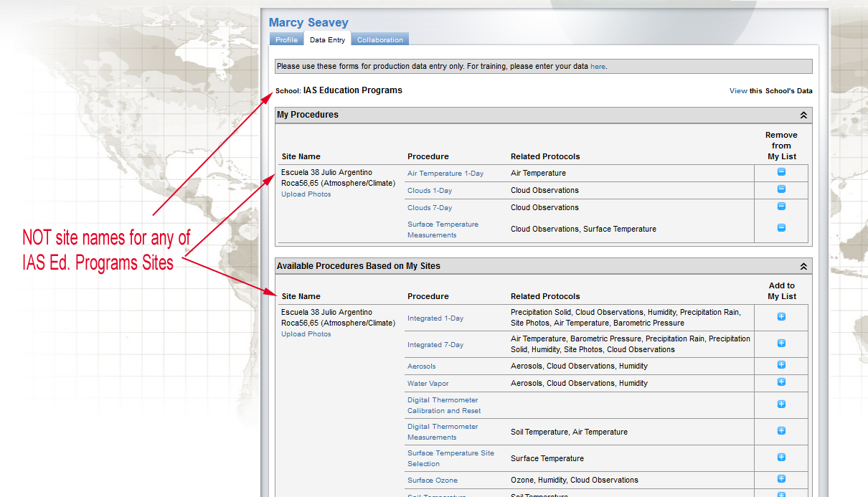This screenshot has height=497, width=868.
Task: Open Upload Photos under My Procedures
Action: 306,194
